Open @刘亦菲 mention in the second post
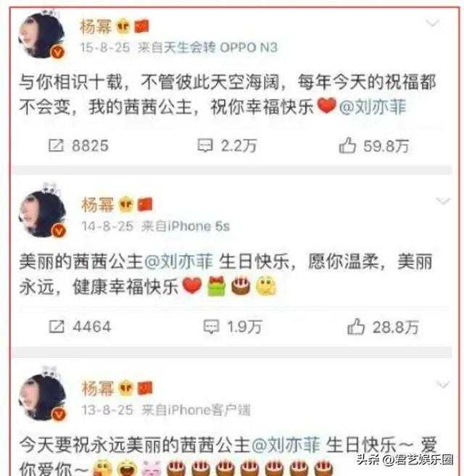The width and height of the screenshot is (464, 476). [x=178, y=261]
